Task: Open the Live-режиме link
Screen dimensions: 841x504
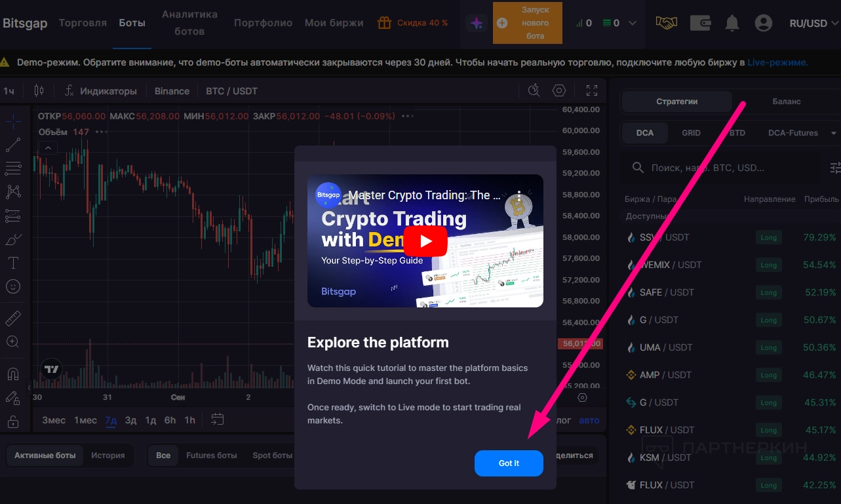Action: (x=777, y=62)
